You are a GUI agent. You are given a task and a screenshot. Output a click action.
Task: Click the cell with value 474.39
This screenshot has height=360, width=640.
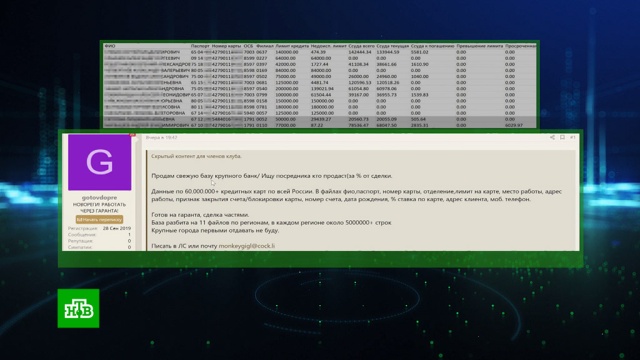(x=318, y=52)
